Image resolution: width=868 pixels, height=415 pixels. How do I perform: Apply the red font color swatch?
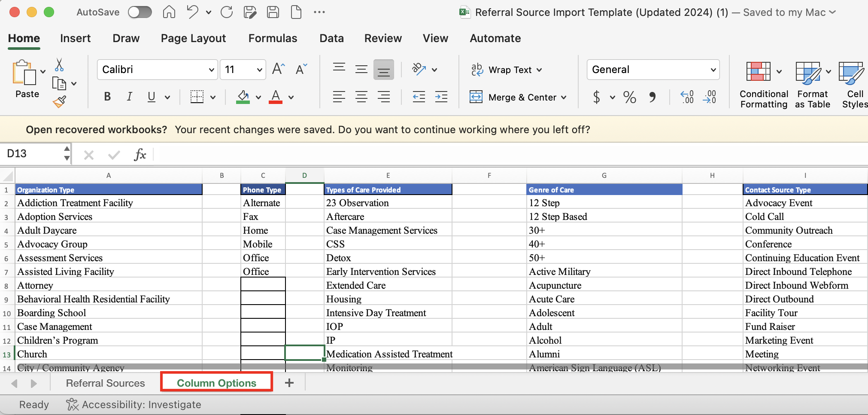coord(276,97)
